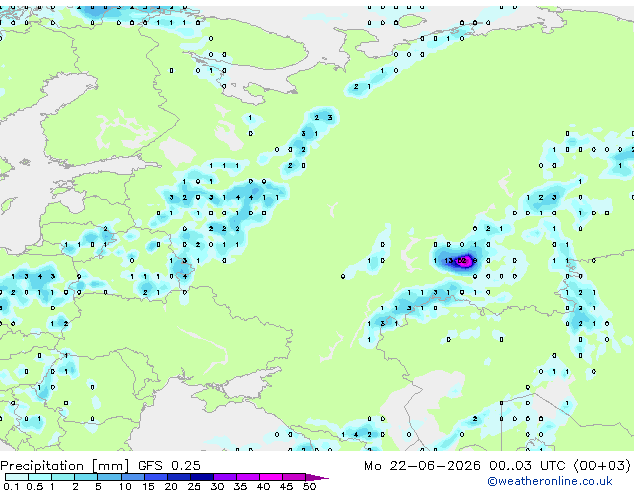Click the '00..03 UTC' time range text

(x=527, y=466)
